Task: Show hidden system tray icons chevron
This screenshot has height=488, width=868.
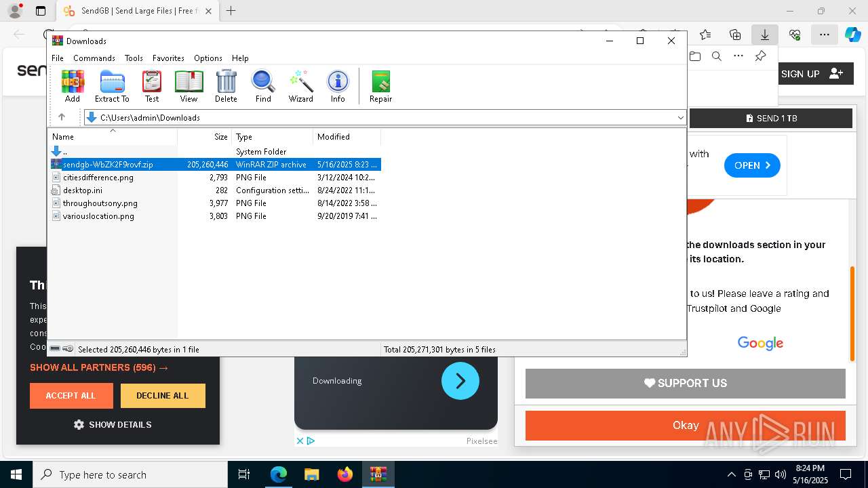Action: (x=731, y=474)
